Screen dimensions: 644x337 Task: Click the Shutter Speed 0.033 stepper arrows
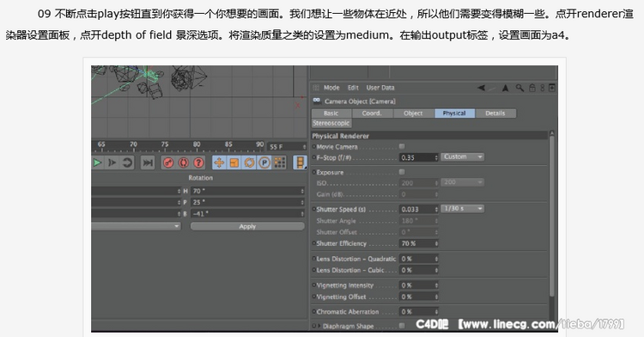[436, 209]
